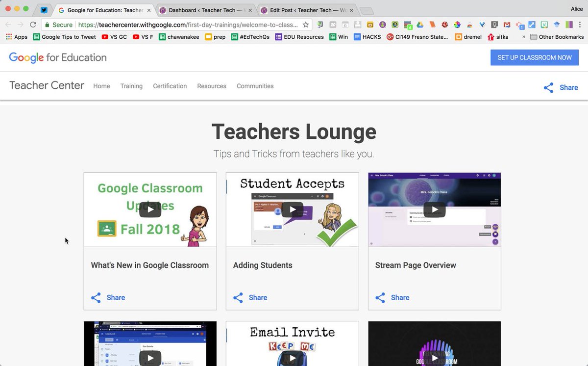Viewport: 588px width, 366px height.
Task: Open the dremel bookmark
Action: [468, 37]
